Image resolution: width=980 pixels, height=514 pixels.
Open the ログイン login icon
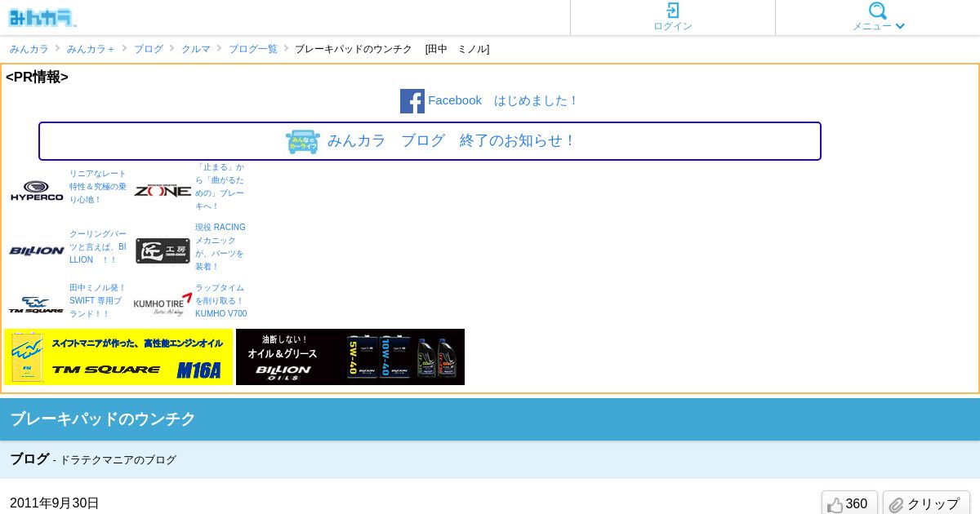tap(673, 11)
